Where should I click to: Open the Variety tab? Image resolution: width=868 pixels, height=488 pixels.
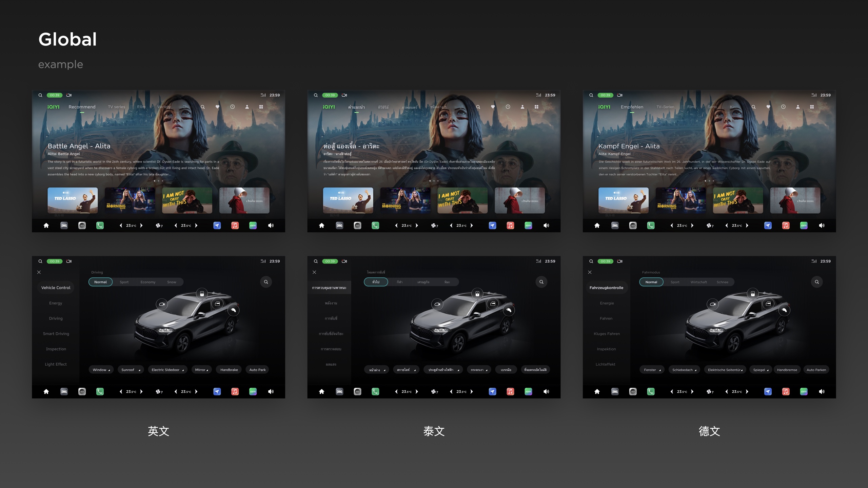(x=164, y=107)
